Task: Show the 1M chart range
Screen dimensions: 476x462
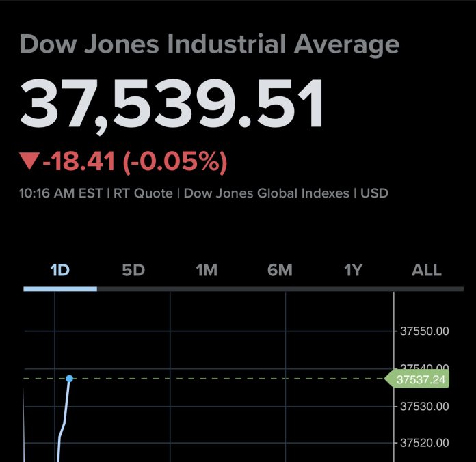Action: click(207, 270)
